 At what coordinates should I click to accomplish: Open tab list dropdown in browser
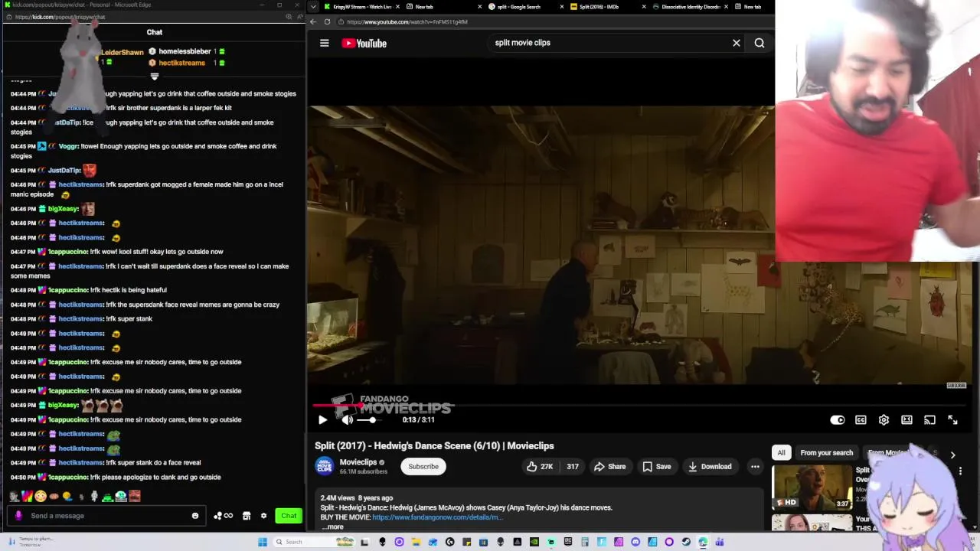313,7
